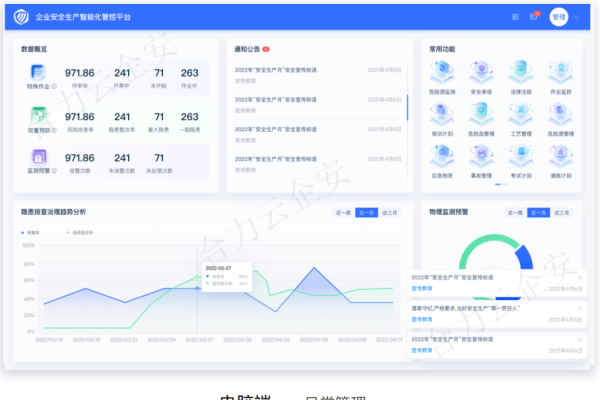Open the 考试计划 function icon
Screen dimensions: 600x400
point(521,156)
